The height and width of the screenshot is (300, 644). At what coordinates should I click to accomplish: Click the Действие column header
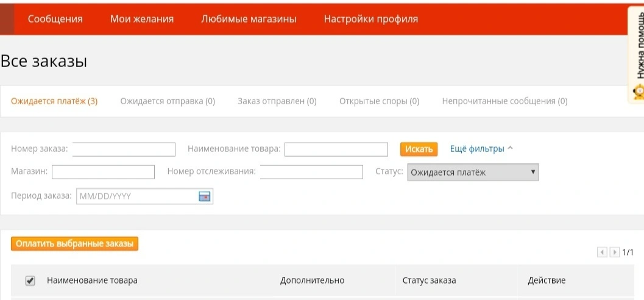point(547,280)
